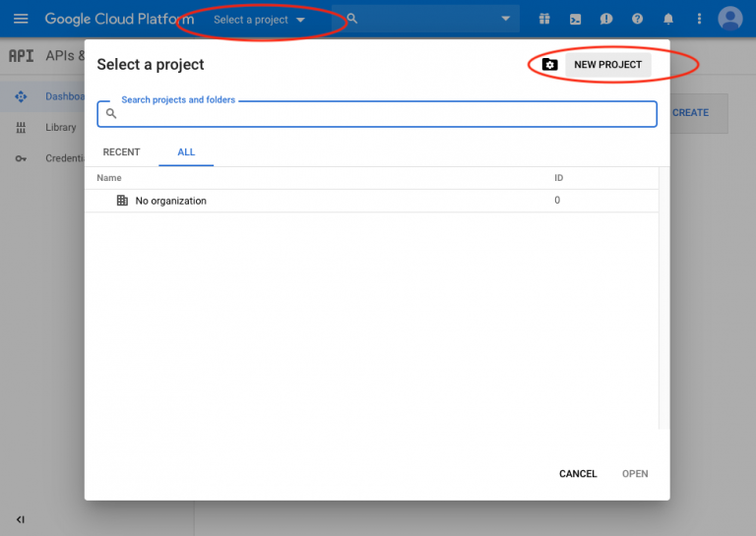Open the help question mark icon
756x536 pixels.
637,20
